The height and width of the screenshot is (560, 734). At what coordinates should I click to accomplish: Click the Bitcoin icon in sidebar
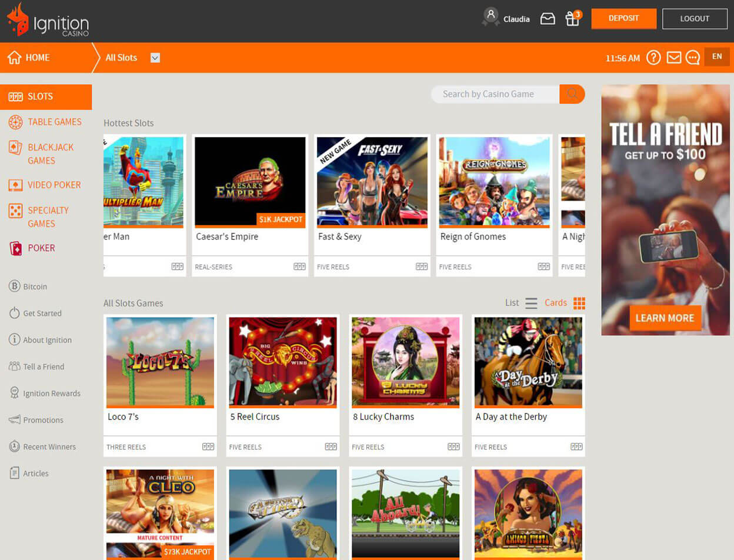click(15, 286)
